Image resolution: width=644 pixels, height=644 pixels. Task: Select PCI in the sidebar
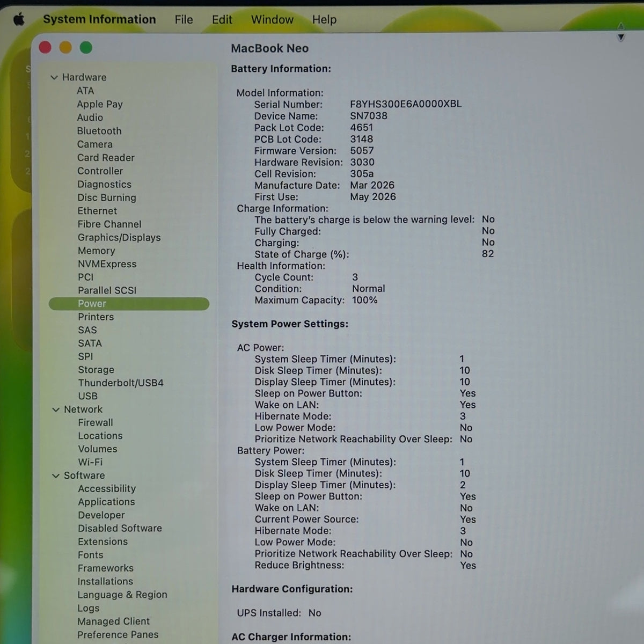tap(86, 277)
